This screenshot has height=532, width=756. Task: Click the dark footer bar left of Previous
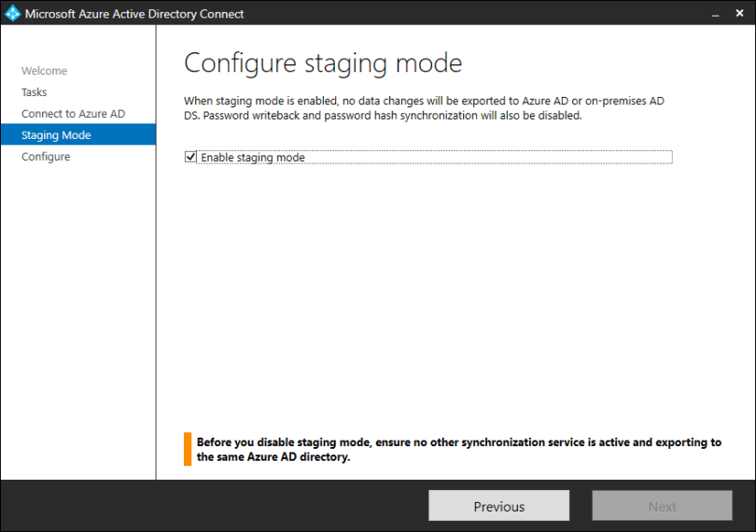click(215, 506)
